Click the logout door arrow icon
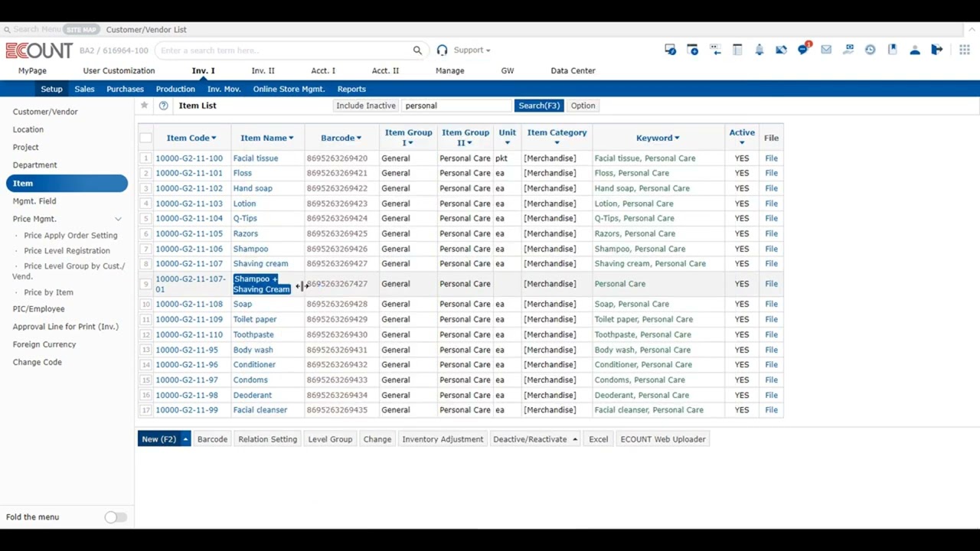980x551 pixels. pyautogui.click(x=937, y=50)
